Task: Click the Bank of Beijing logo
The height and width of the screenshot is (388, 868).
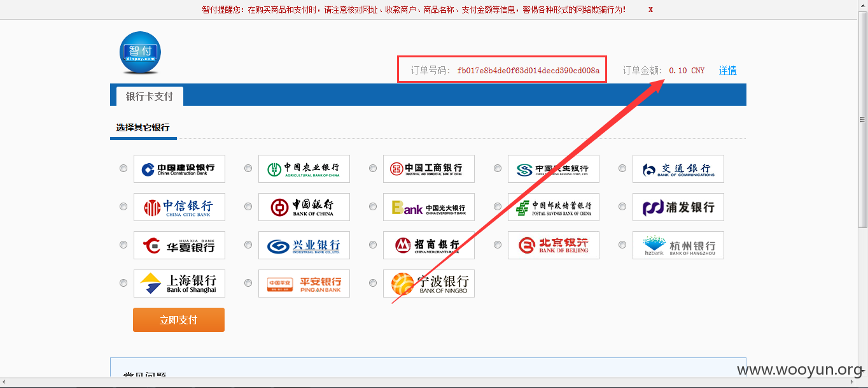Action: pyautogui.click(x=554, y=245)
